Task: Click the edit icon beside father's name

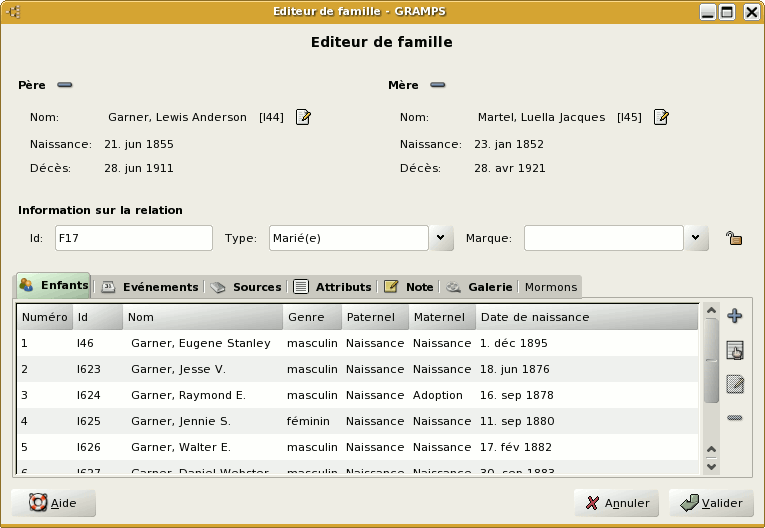Action: tap(304, 118)
